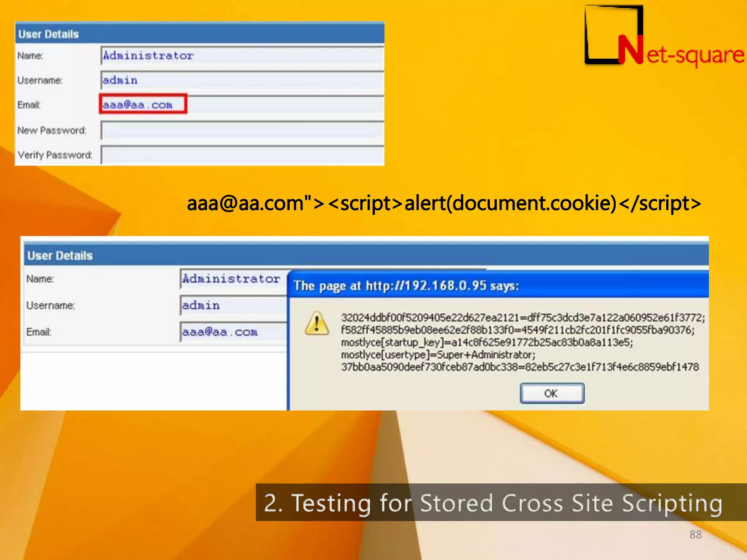Click the cookie line starting with f582ff45885
747x560 pixels.
tap(518, 330)
